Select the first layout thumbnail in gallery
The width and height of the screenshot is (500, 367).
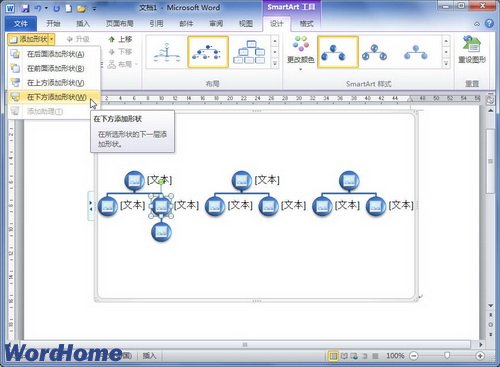[x=167, y=52]
